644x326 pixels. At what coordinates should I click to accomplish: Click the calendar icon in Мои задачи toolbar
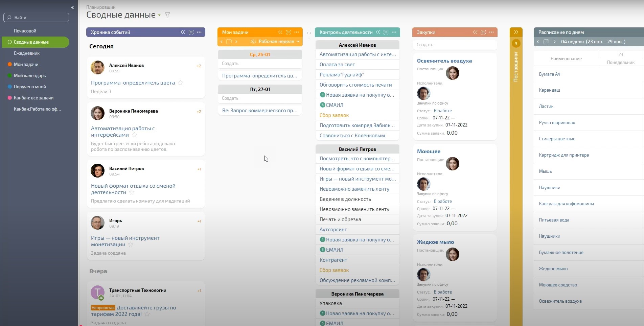[229, 42]
